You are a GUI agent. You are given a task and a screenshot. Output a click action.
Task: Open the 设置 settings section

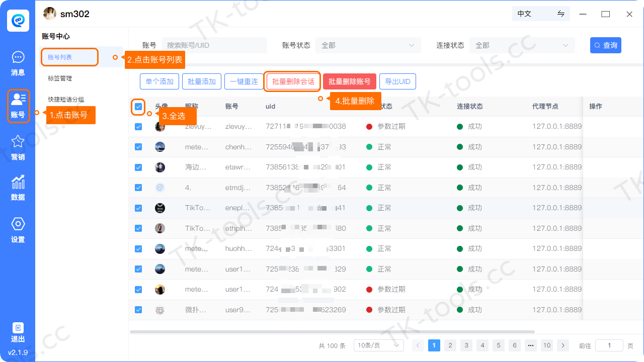pyautogui.click(x=18, y=230)
